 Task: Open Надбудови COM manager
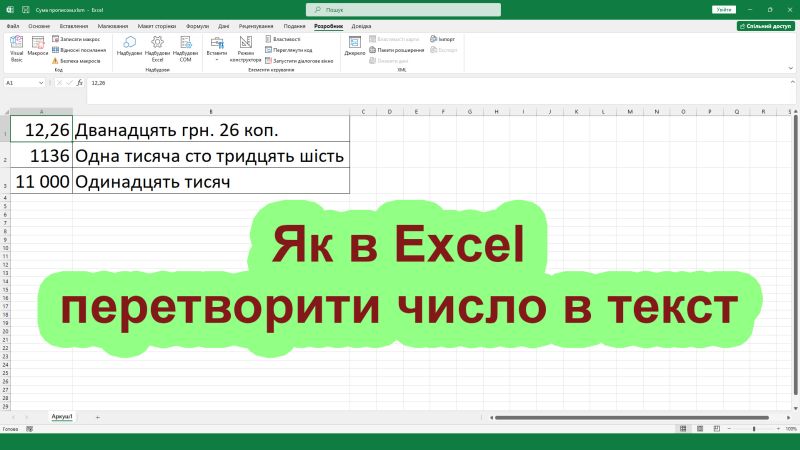(185, 49)
